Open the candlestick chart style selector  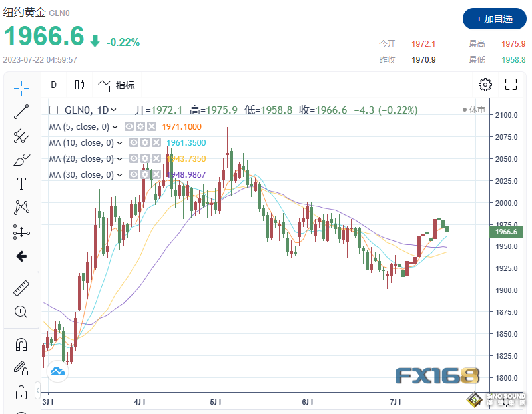pyautogui.click(x=79, y=85)
